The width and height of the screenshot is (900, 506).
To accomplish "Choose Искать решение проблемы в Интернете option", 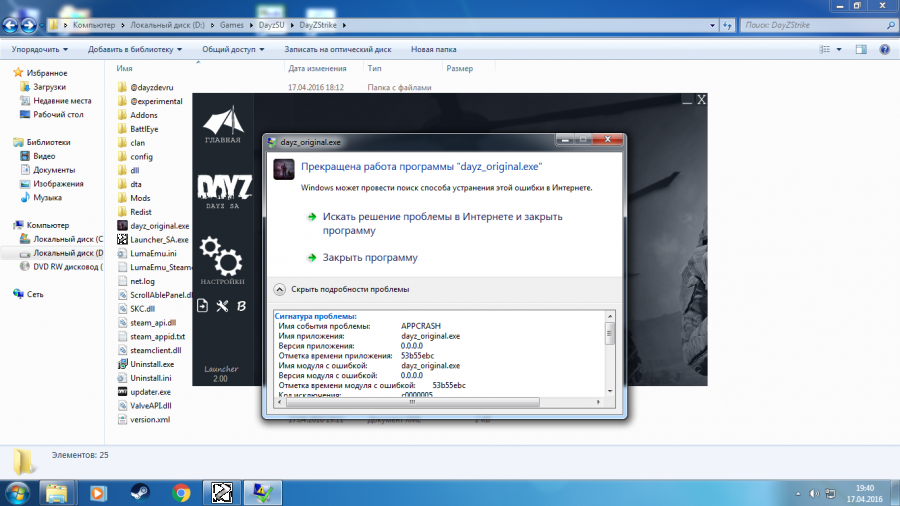I will 440,223.
